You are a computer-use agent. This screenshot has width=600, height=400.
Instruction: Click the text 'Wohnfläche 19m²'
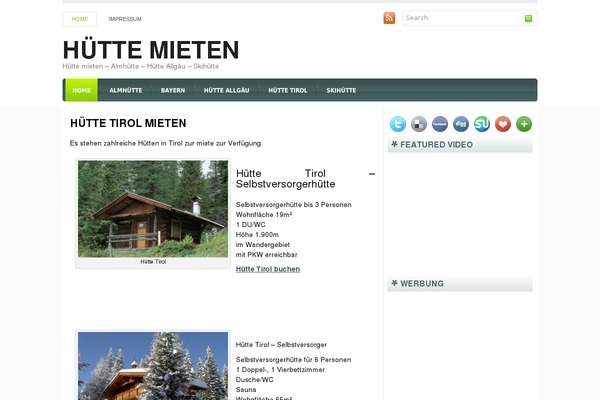[264, 215]
